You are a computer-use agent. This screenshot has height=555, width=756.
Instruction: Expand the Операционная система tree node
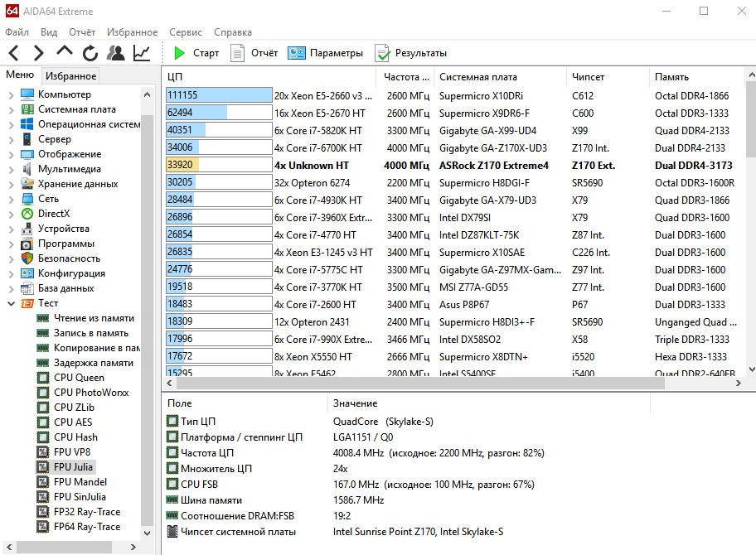11,124
